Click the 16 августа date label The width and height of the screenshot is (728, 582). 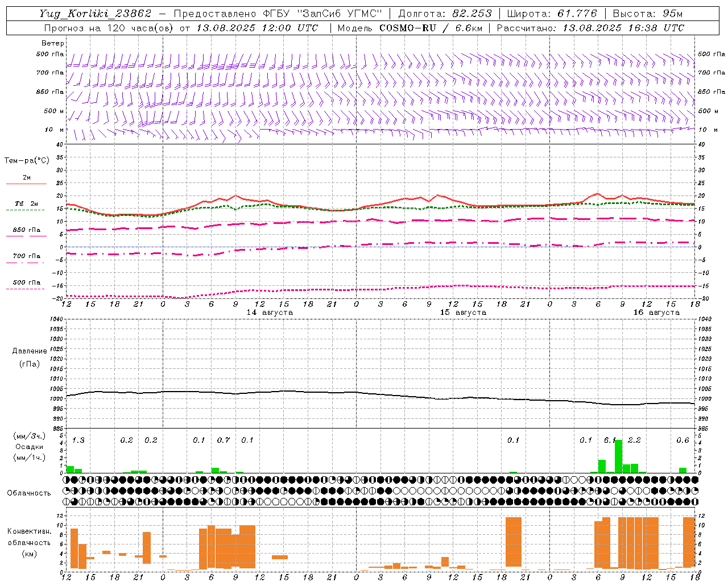[x=656, y=313]
